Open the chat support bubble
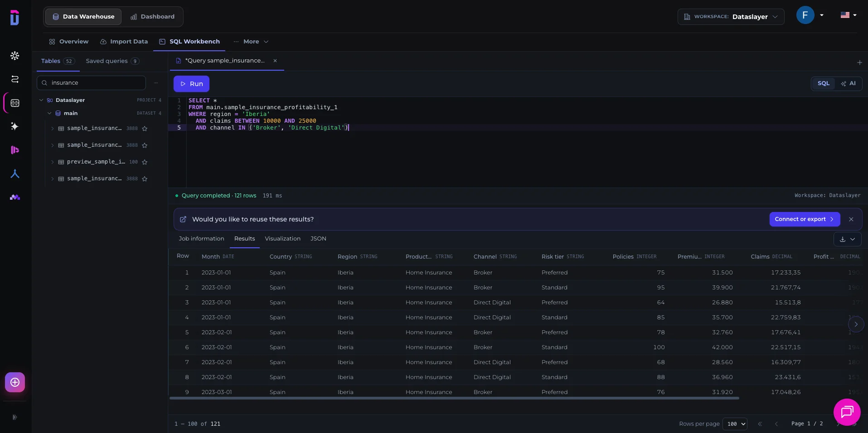 [847, 412]
